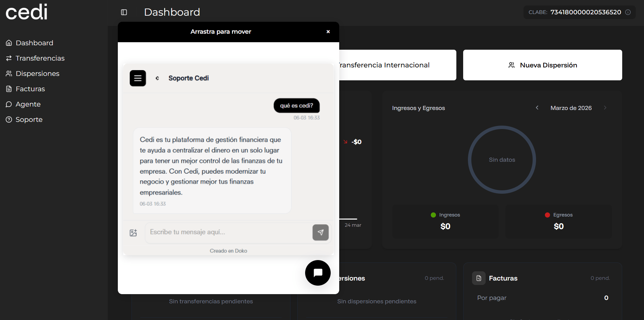Click the floating chat bubble button
Image resolution: width=644 pixels, height=320 pixels.
click(x=318, y=273)
